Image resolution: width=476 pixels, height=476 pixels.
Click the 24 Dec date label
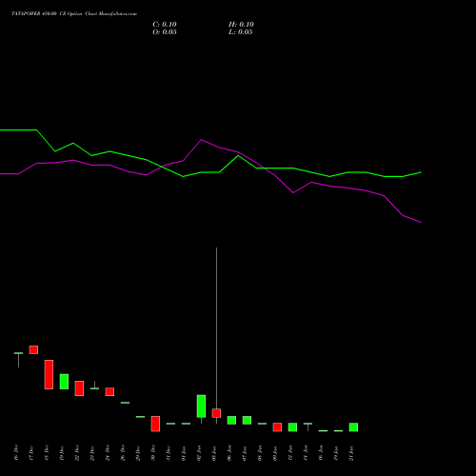pyautogui.click(x=108, y=452)
